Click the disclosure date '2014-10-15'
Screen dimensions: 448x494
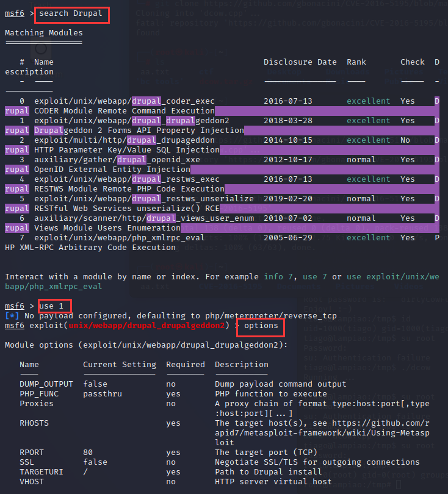[288, 140]
